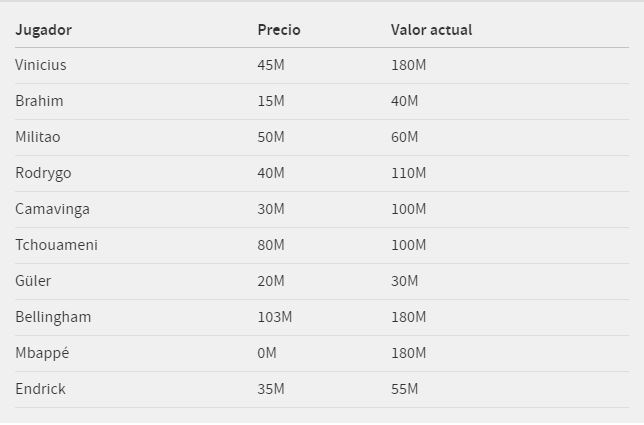Screen dimensions: 644x425
Task: Select Rodrygo's 110M current value
Action: click(x=408, y=173)
